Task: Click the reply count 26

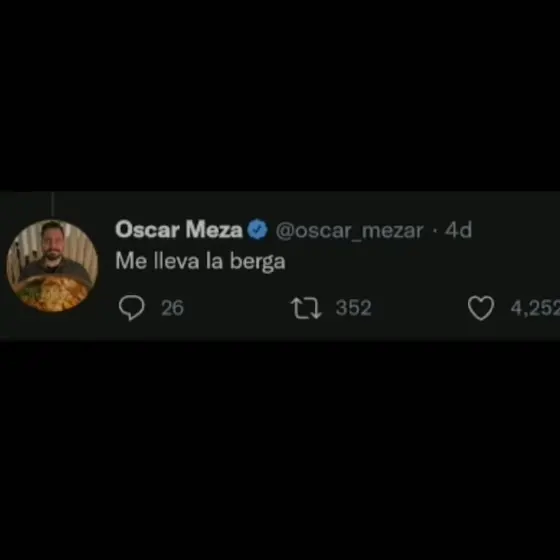Action: (172, 308)
